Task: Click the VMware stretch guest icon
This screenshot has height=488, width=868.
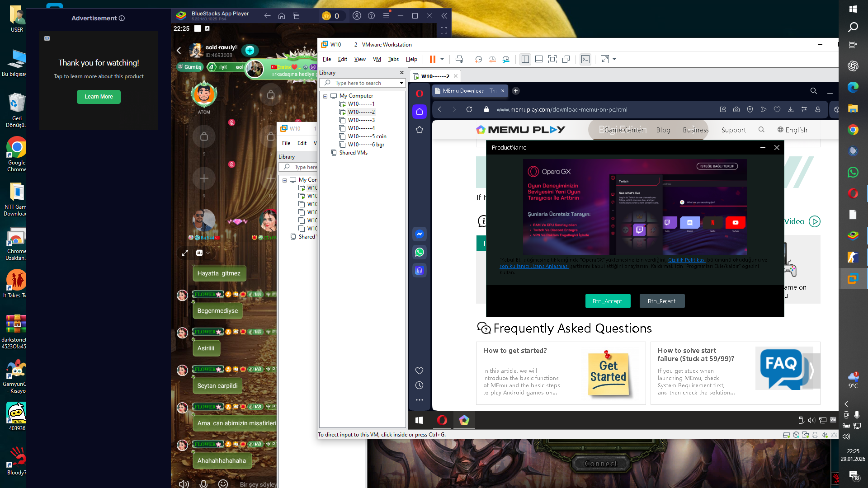Action: [605, 59]
